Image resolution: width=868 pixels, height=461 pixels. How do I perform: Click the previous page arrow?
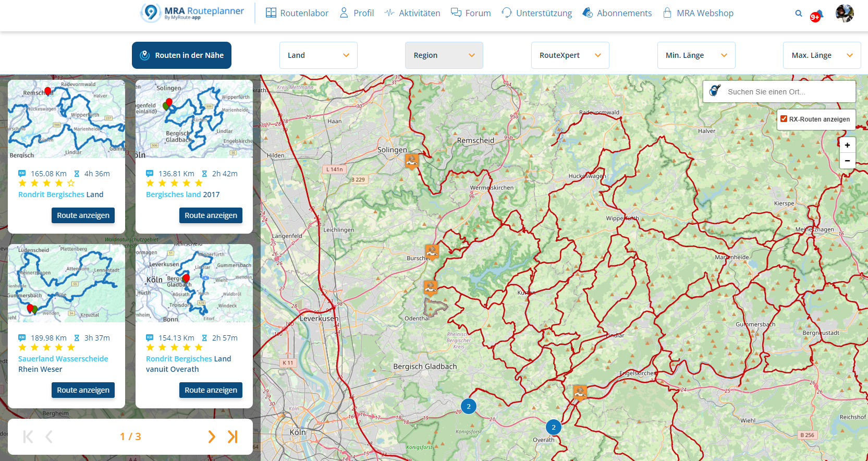click(x=49, y=436)
